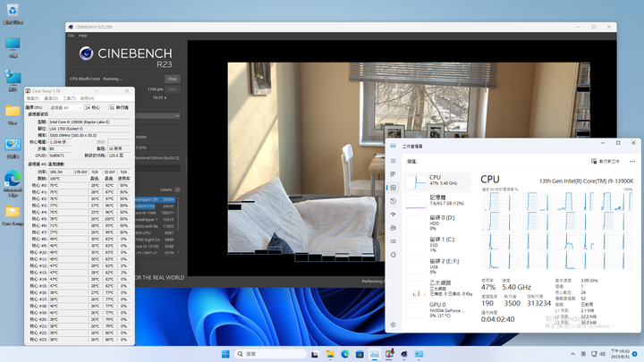Stop the running Cinebench multi core test
The height and width of the screenshot is (362, 644).
point(173,79)
